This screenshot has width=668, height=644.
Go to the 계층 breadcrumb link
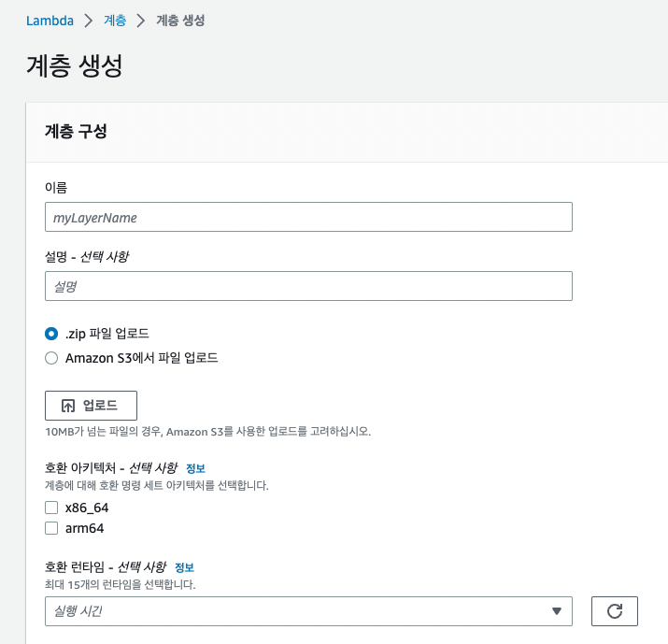pyautogui.click(x=115, y=21)
